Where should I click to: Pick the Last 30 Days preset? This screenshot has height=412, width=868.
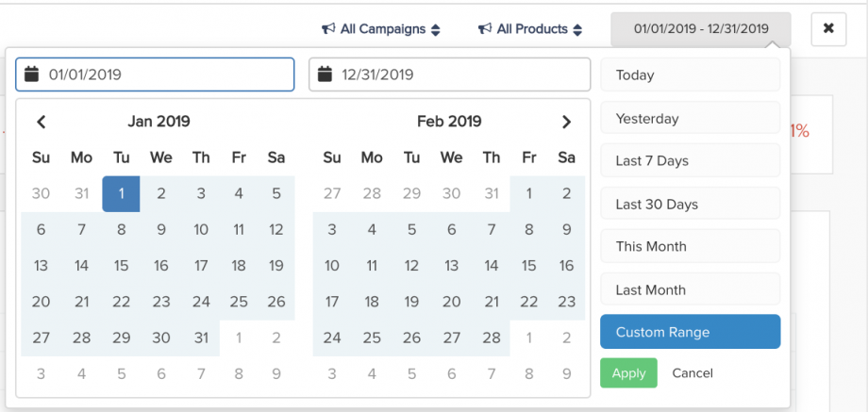(690, 205)
